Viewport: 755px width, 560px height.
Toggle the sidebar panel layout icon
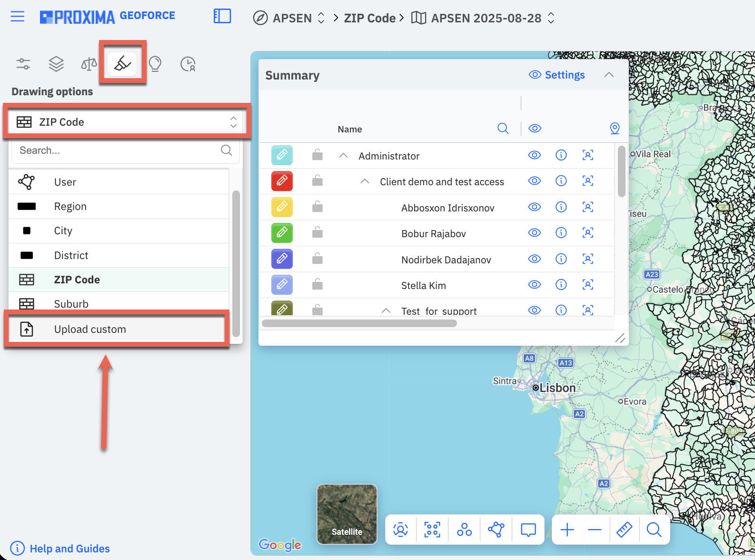coord(222,16)
